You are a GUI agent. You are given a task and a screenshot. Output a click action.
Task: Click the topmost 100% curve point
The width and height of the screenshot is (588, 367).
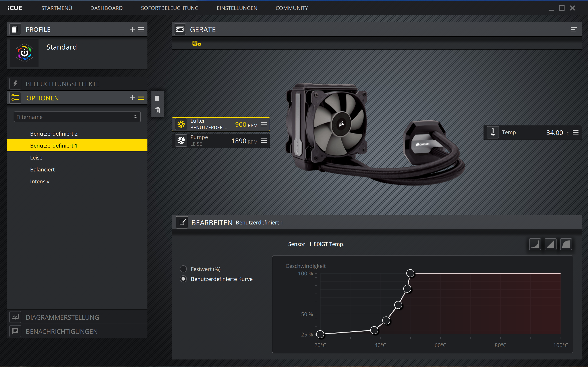410,273
